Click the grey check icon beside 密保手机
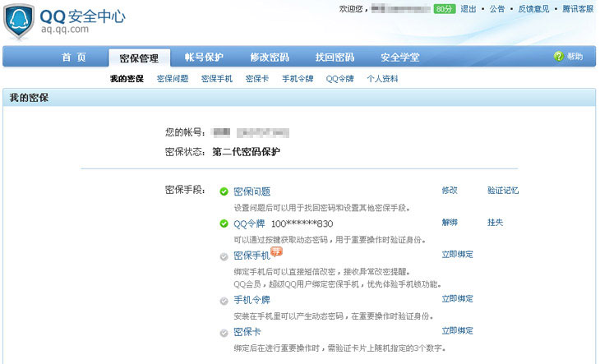The height and width of the screenshot is (364, 600). point(224,256)
